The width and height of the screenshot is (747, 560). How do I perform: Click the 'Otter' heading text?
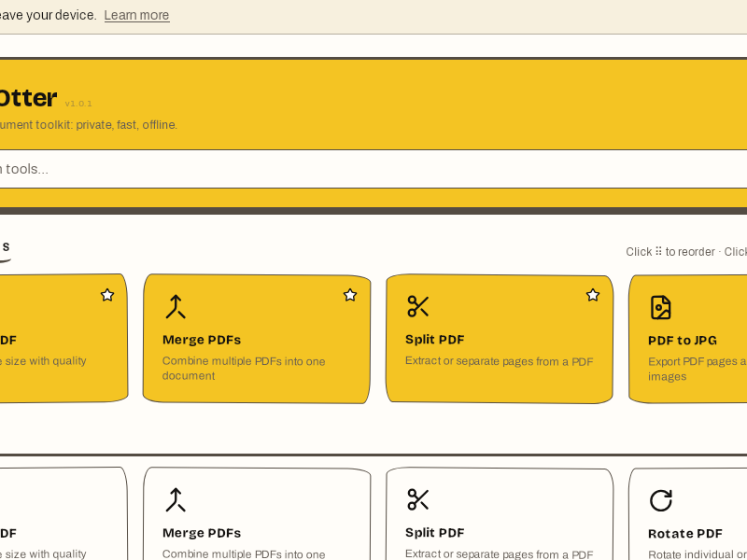pos(28,98)
